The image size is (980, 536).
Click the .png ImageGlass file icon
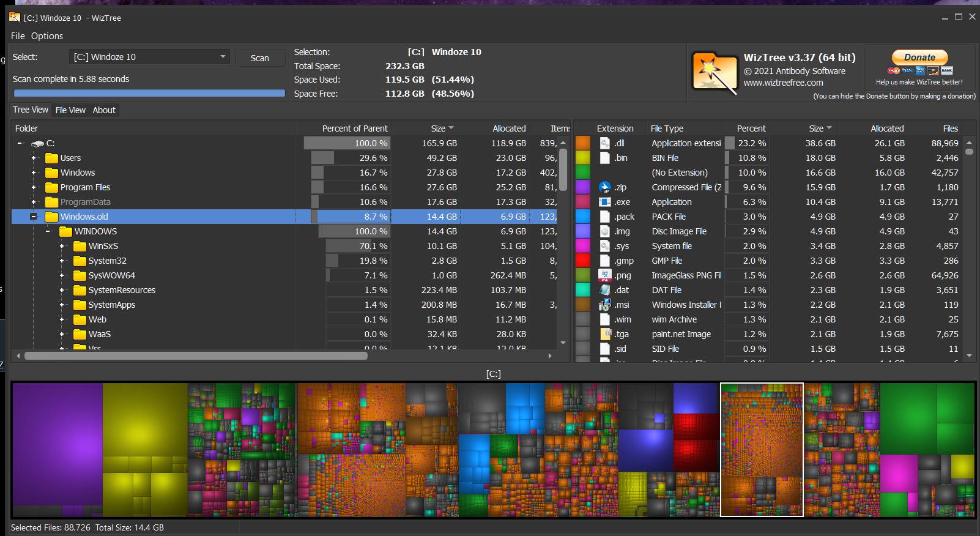click(604, 275)
